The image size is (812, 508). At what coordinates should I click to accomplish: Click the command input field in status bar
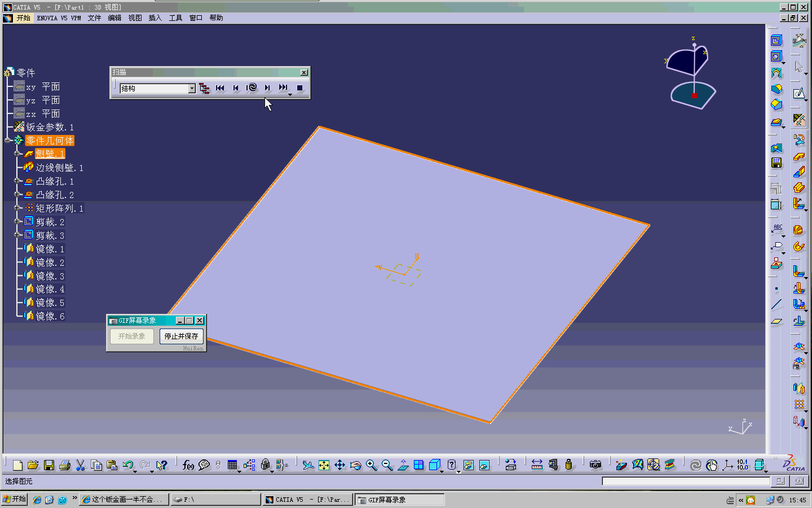tap(686, 481)
